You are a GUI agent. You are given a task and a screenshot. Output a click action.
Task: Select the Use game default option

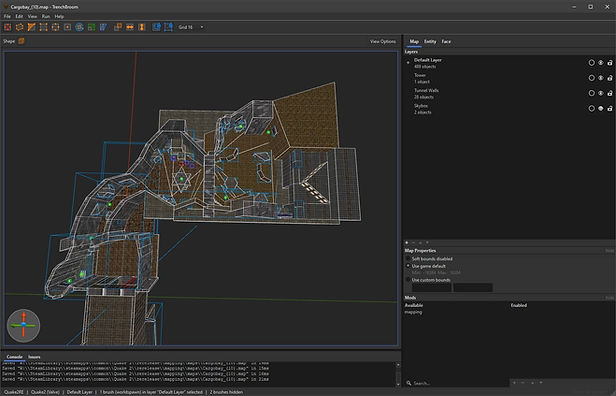(425, 266)
